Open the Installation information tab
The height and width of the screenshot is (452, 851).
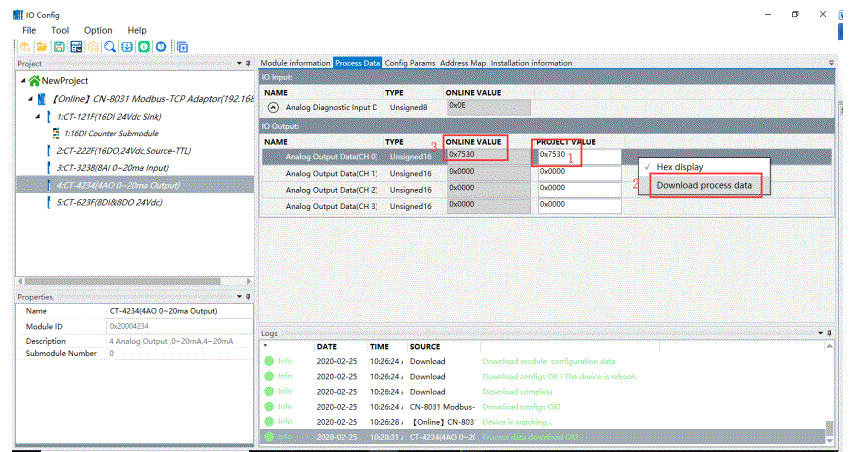531,63
